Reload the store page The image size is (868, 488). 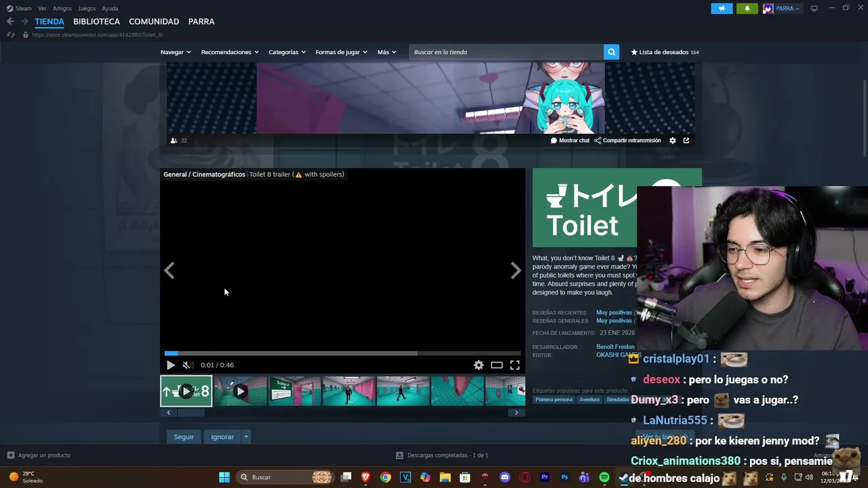[11, 35]
